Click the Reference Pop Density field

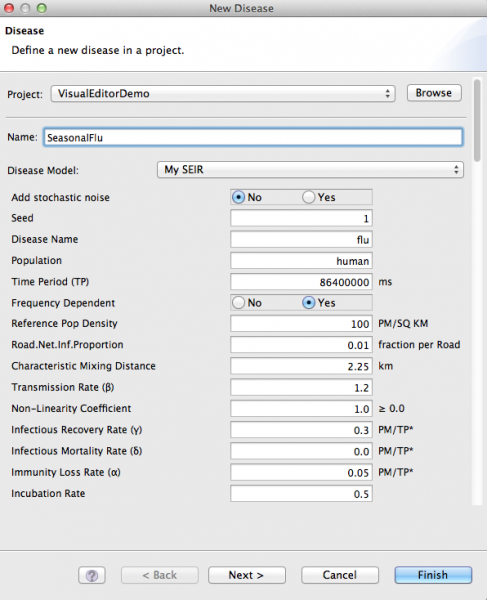pos(301,324)
